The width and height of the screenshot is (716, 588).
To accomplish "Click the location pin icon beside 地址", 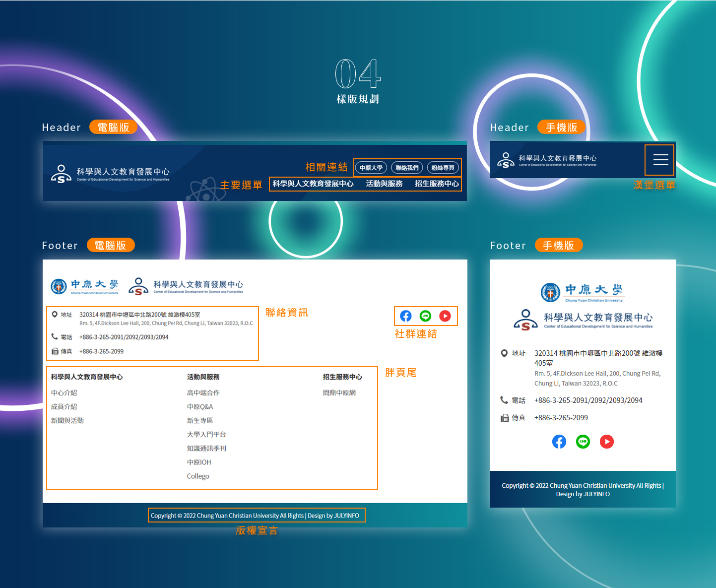I will point(55,314).
